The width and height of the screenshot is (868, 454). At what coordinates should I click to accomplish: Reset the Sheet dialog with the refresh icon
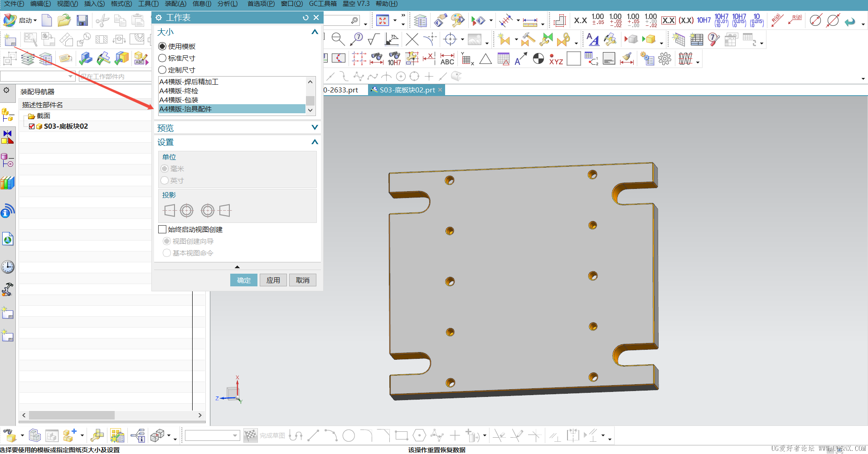point(305,18)
